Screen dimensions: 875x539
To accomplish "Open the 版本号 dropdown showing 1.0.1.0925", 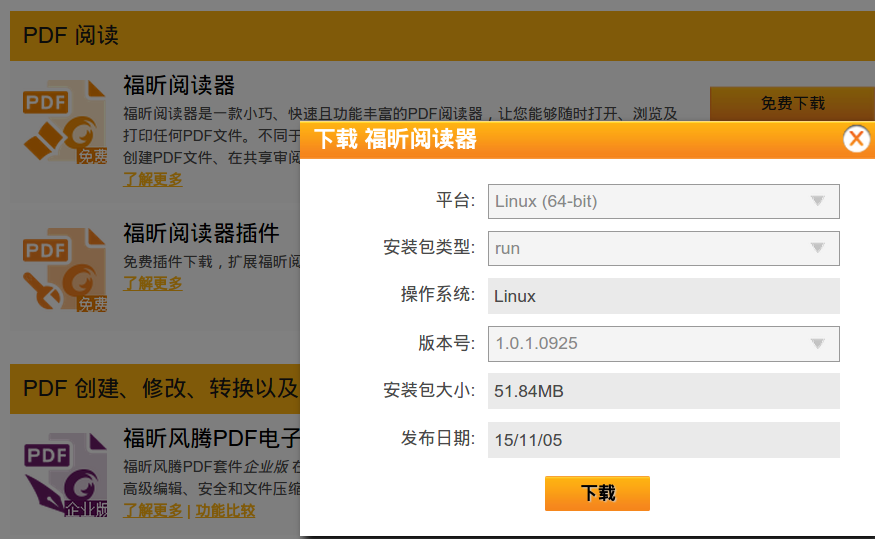I will pos(664,344).
